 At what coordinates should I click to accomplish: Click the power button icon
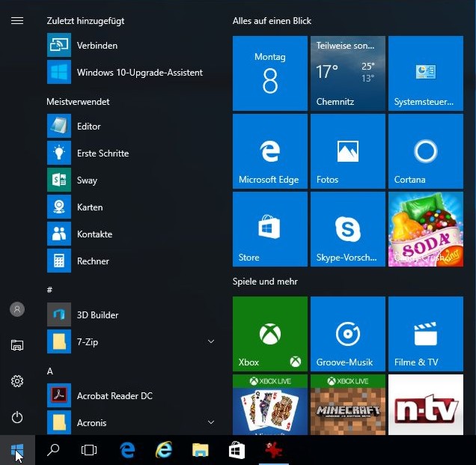tap(17, 417)
